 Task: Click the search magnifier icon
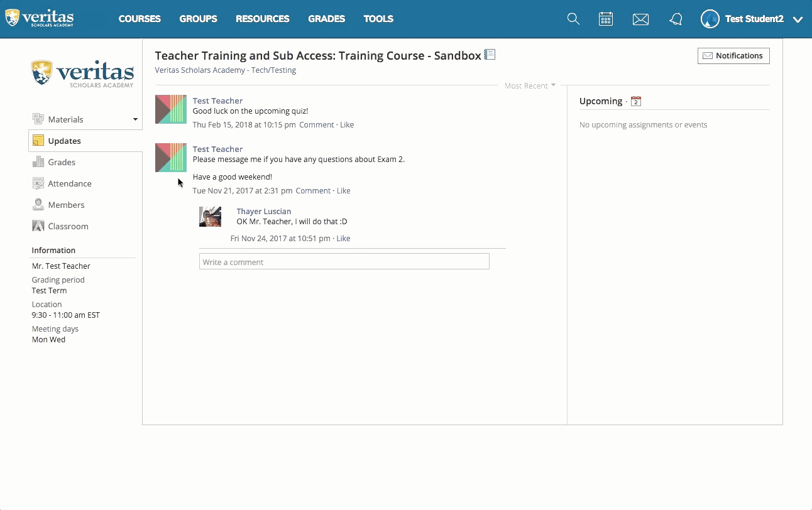[x=573, y=19]
